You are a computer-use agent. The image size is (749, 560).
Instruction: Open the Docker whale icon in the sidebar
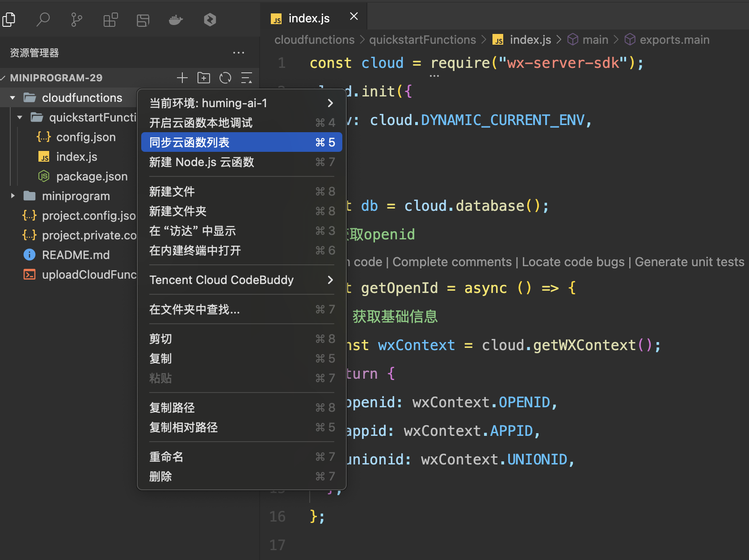(x=175, y=20)
